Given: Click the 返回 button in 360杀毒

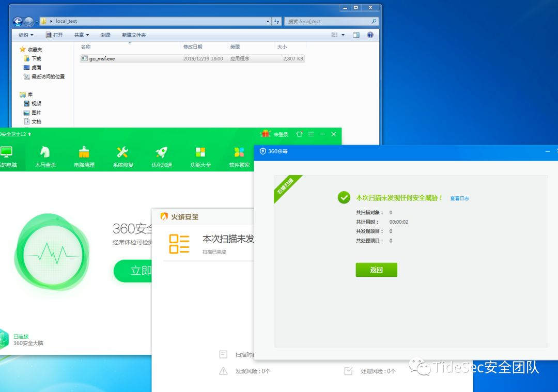Looking at the screenshot, I should tap(376, 270).
